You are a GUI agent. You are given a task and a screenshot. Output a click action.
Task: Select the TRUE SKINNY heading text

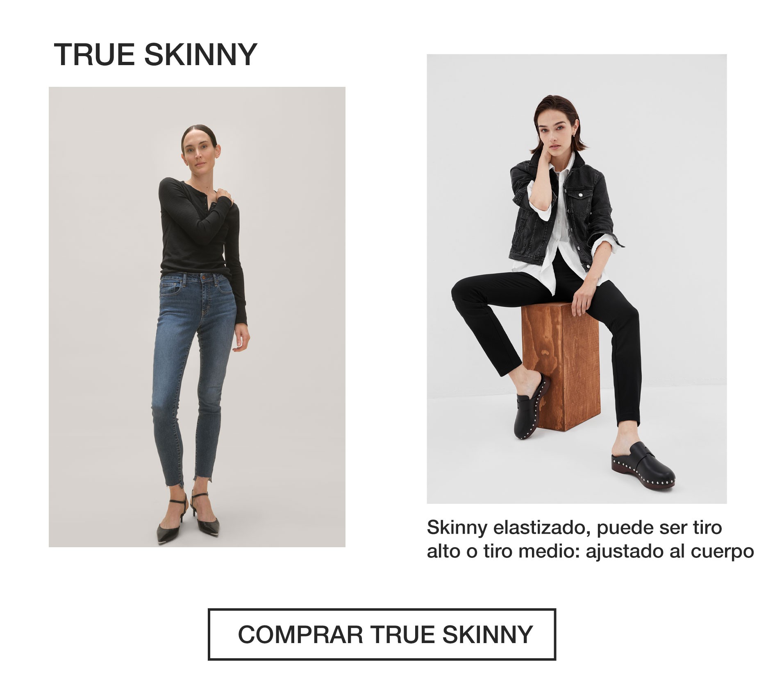tap(155, 54)
